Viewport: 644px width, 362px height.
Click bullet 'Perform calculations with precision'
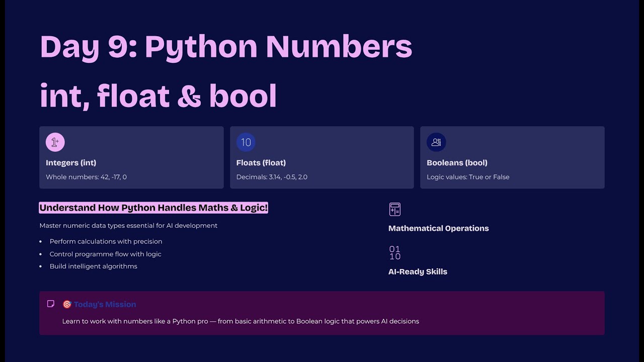[106, 241]
